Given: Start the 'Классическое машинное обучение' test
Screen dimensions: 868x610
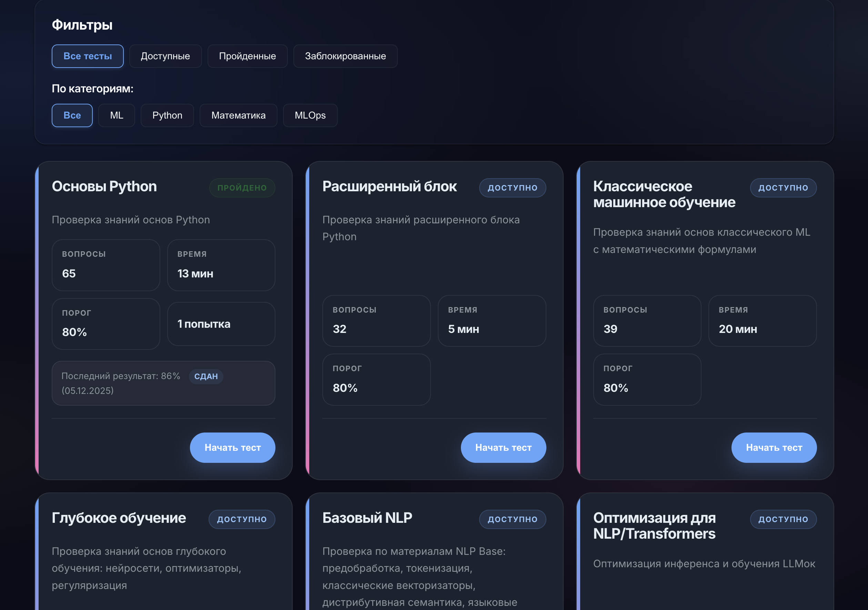Looking at the screenshot, I should tap(774, 447).
